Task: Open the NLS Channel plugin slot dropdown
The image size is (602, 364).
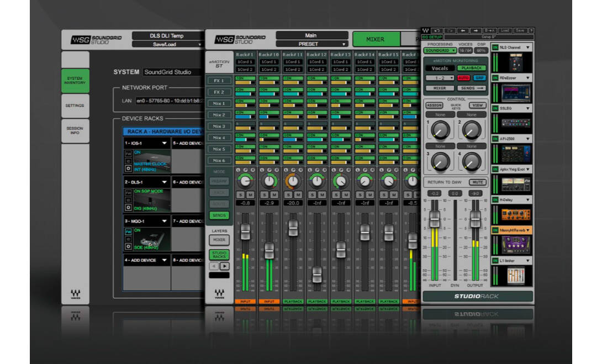Action: tap(513, 48)
